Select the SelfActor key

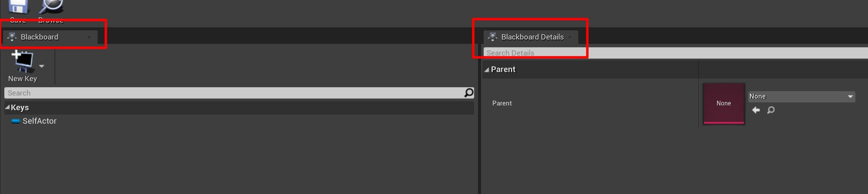coord(39,121)
